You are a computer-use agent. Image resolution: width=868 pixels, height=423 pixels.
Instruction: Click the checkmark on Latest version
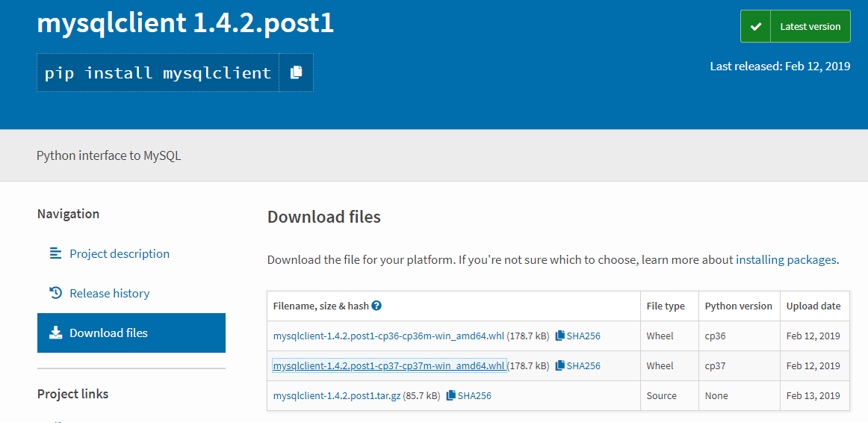point(755,26)
